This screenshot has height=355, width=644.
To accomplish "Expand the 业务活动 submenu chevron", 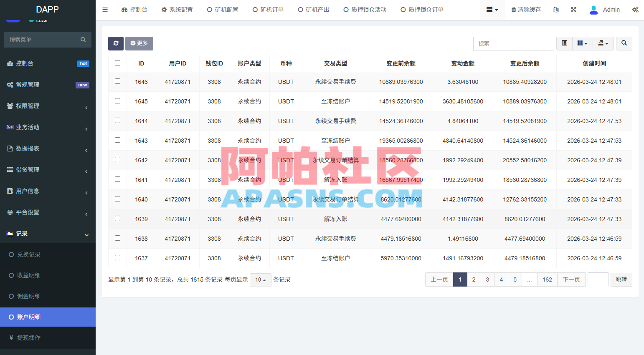I will [86, 129].
